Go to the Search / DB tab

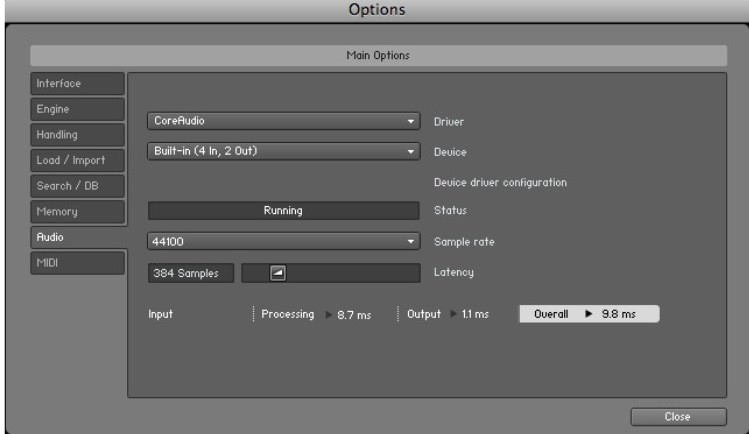click(x=78, y=186)
